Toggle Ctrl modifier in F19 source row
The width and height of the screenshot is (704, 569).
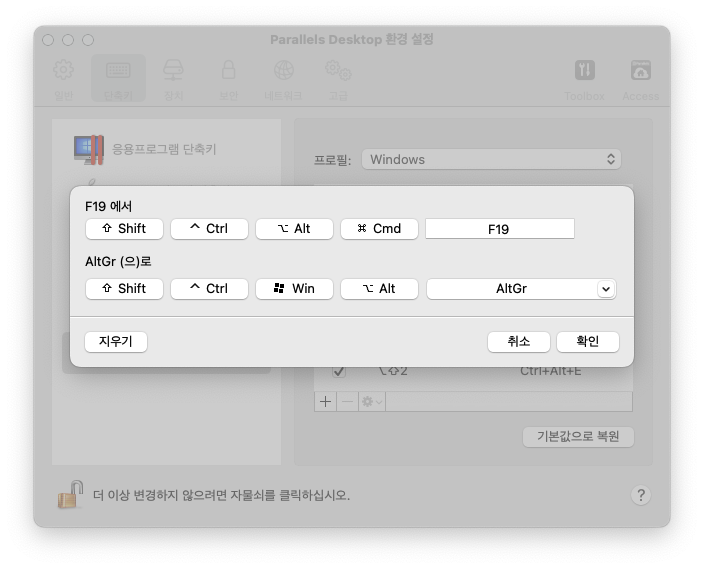[x=209, y=229]
